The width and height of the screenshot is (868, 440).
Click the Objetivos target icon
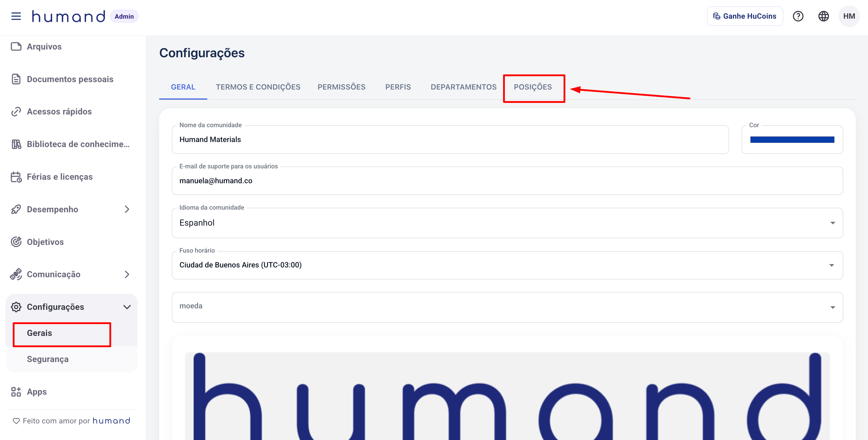[16, 242]
